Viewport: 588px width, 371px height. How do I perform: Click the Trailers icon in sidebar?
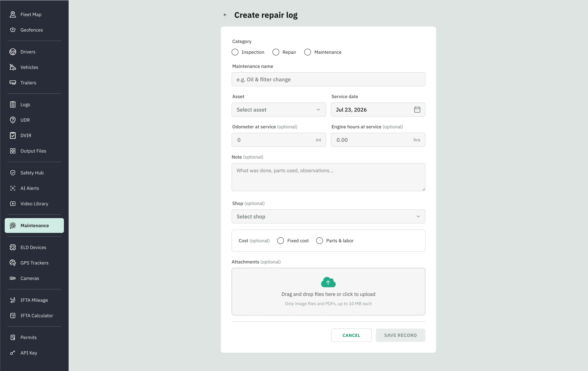tap(13, 83)
